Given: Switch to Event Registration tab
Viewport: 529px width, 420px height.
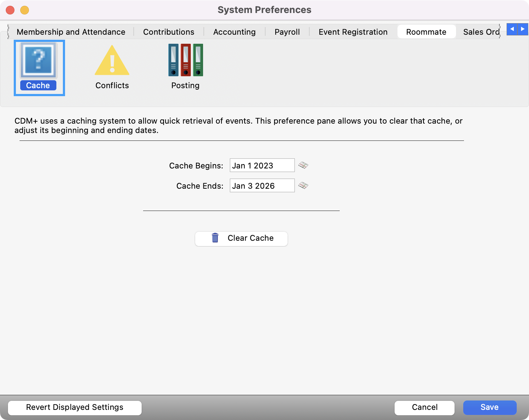Looking at the screenshot, I should click(x=353, y=32).
